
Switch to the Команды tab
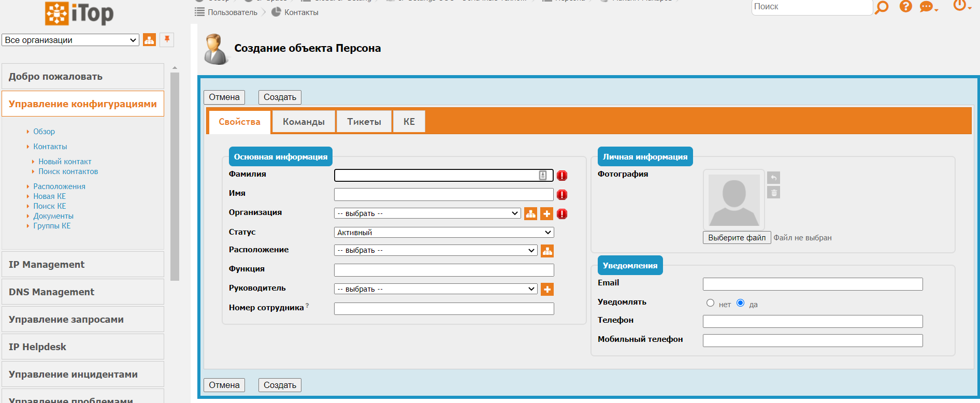pyautogui.click(x=304, y=122)
